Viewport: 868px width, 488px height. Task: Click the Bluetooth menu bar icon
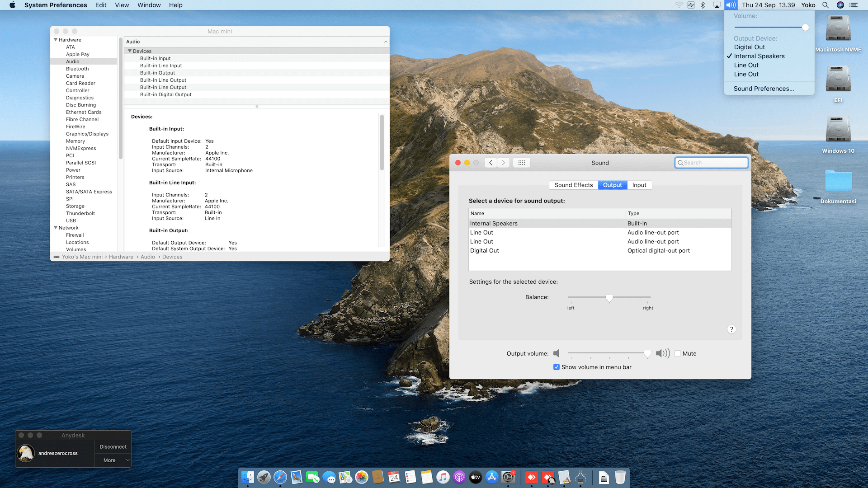point(703,5)
